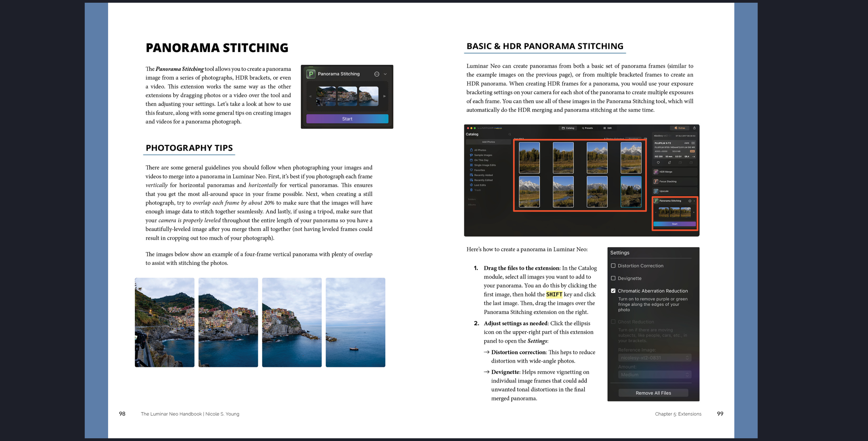Click the Focus Stacking extension icon
Screen dimensions: 868x441
tap(656, 181)
